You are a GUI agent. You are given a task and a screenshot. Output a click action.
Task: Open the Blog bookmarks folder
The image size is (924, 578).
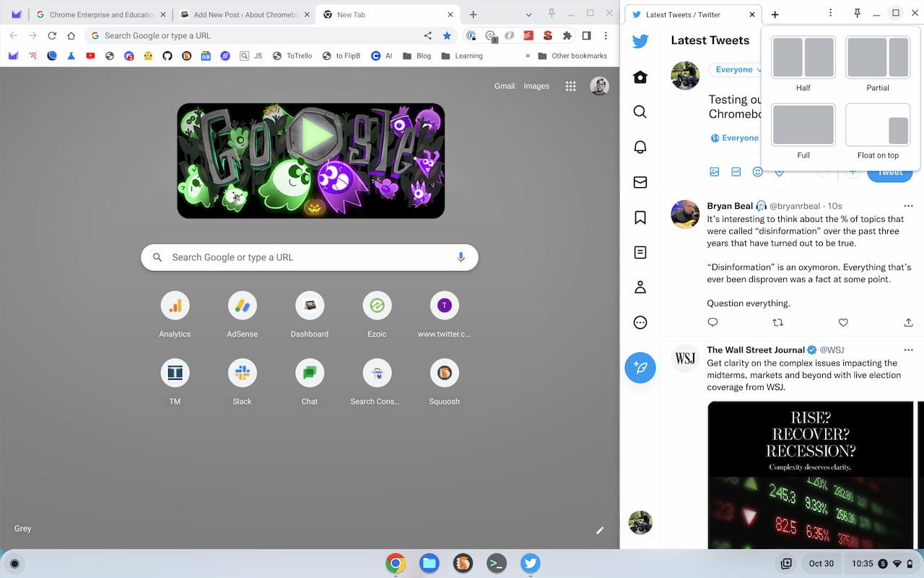(x=417, y=56)
